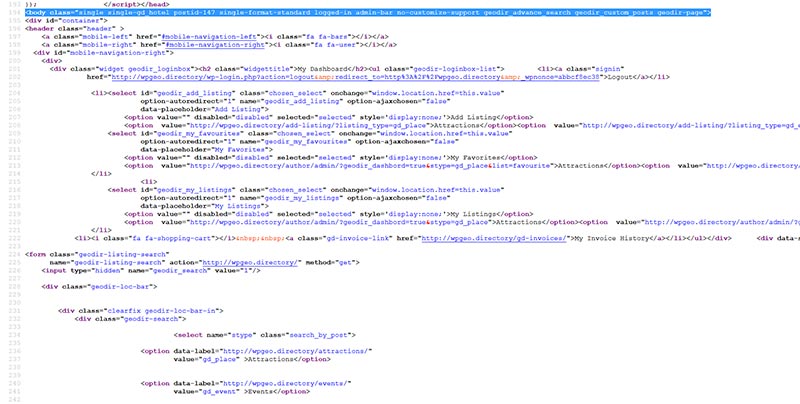Click the form action http://wpgeo.directory/ link
800x404 pixels.
coord(250,263)
